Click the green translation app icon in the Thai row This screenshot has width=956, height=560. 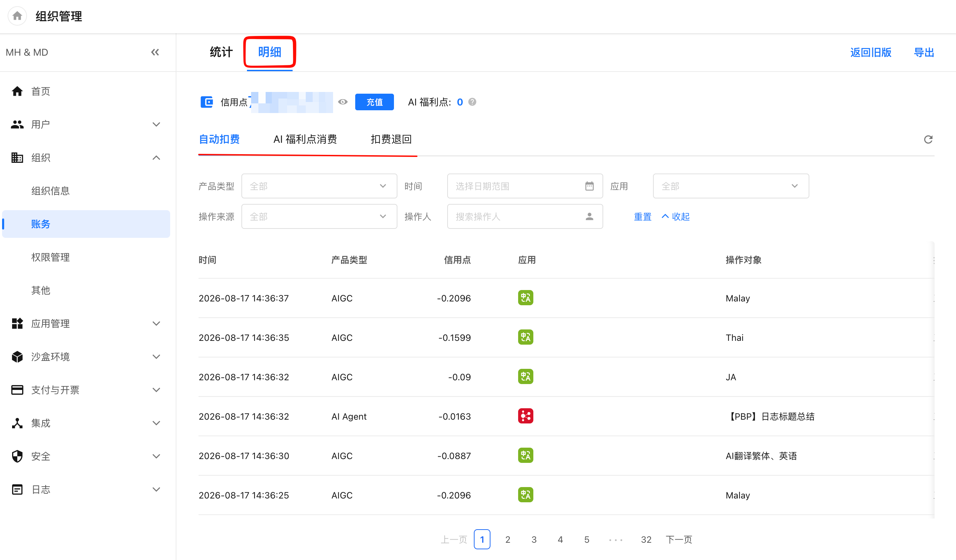click(525, 337)
